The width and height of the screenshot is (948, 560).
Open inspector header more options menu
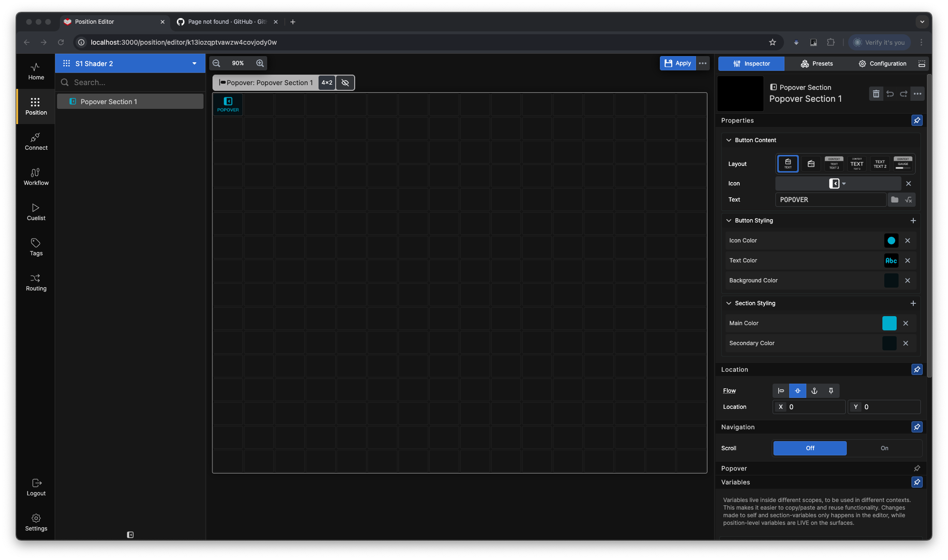click(918, 94)
